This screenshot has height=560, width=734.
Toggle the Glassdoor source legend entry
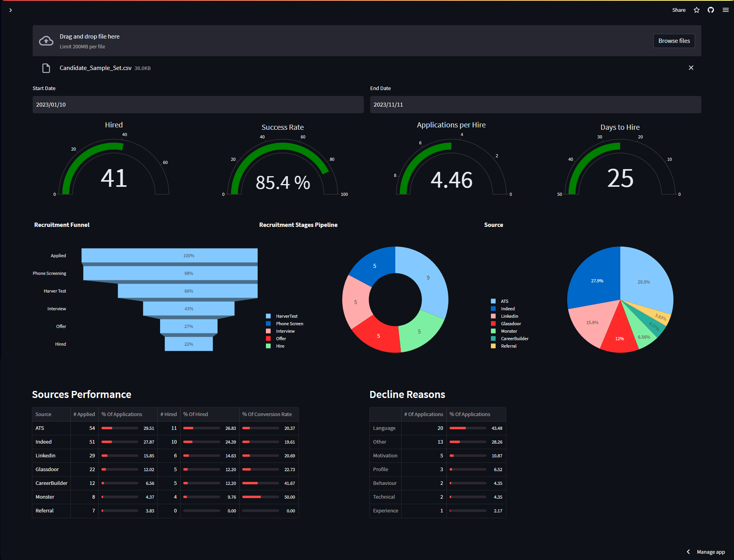tap(506, 324)
